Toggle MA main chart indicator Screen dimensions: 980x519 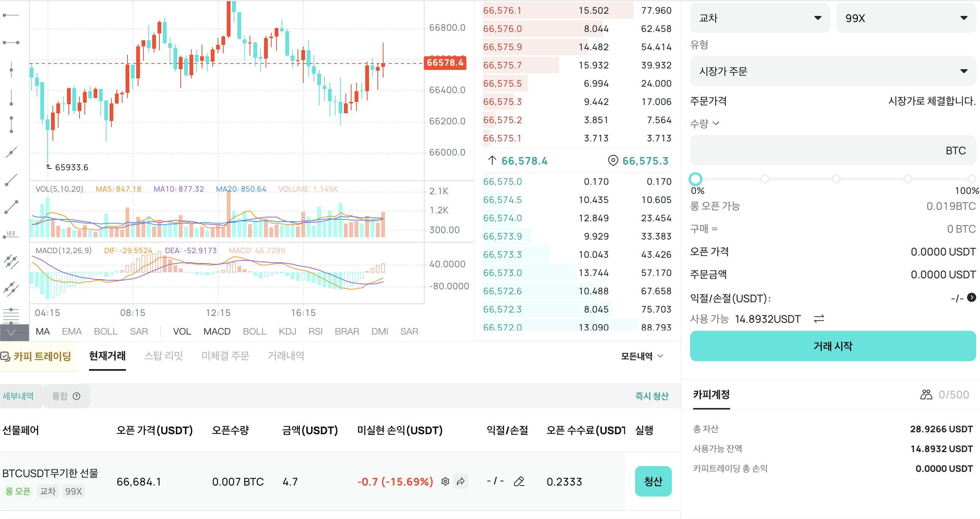43,332
